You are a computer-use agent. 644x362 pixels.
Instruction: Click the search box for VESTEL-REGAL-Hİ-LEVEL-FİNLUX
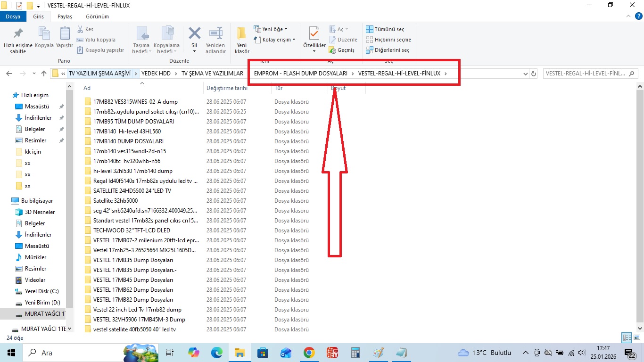click(x=590, y=74)
